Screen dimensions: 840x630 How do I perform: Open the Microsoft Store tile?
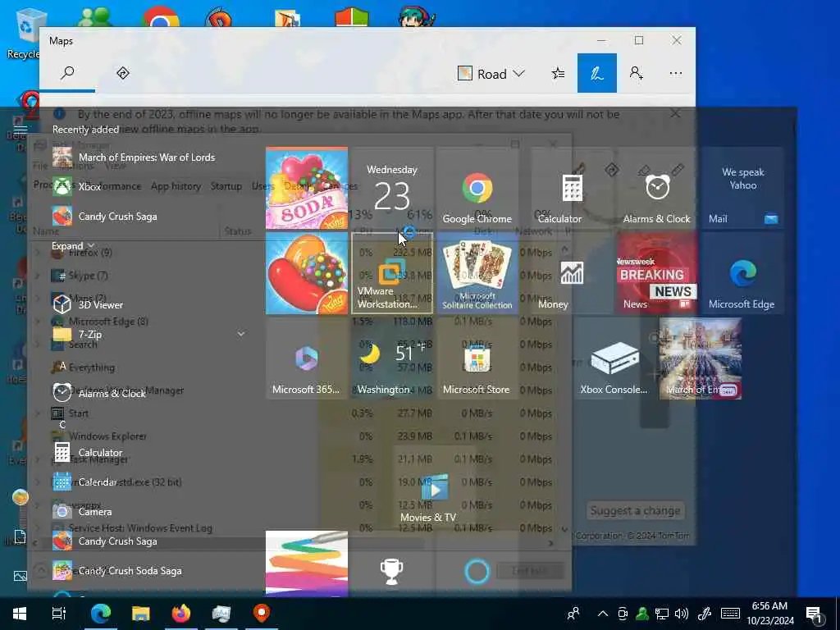click(477, 358)
